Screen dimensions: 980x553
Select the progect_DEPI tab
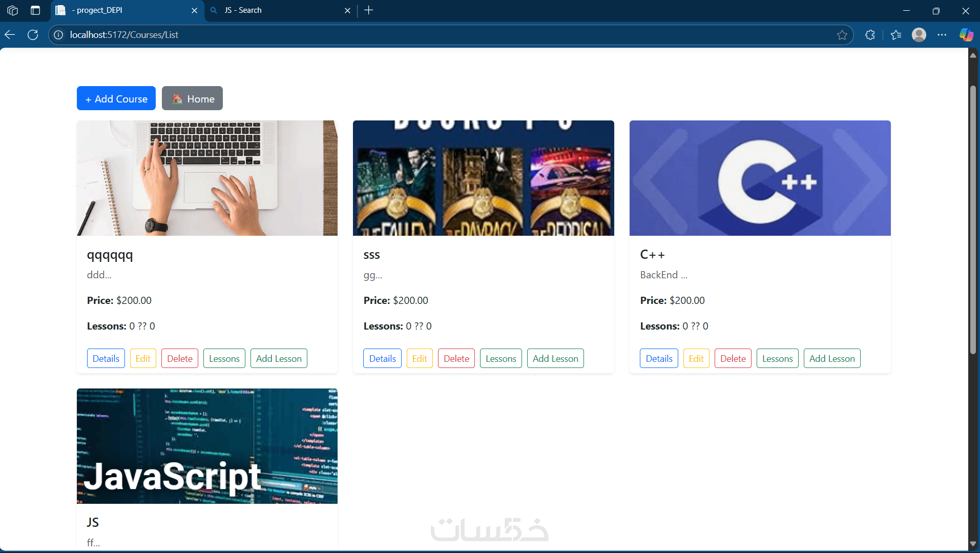point(128,10)
